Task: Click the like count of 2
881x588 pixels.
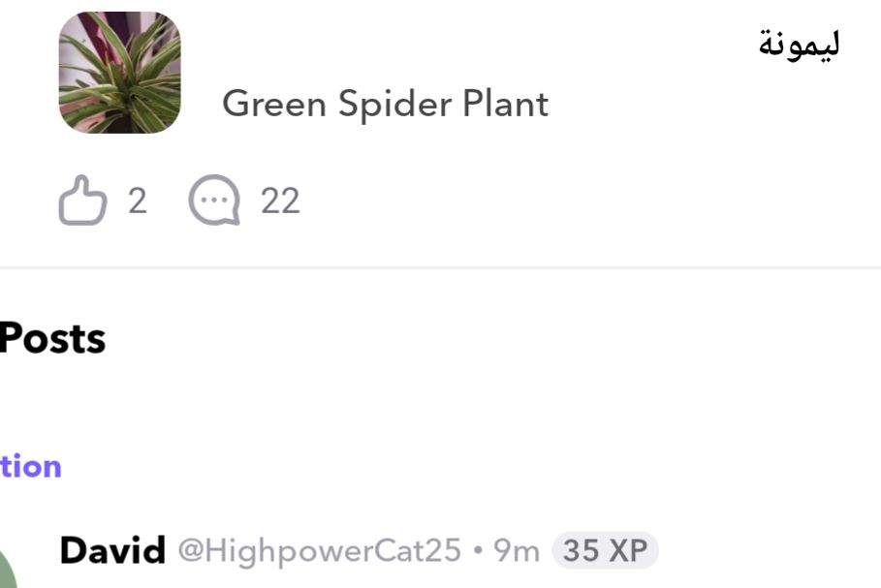Action: pyautogui.click(x=138, y=201)
